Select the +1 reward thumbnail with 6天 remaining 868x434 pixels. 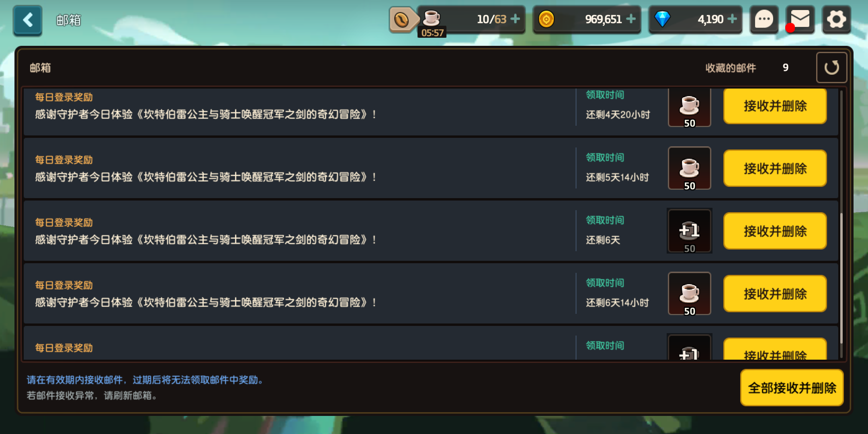click(x=689, y=231)
